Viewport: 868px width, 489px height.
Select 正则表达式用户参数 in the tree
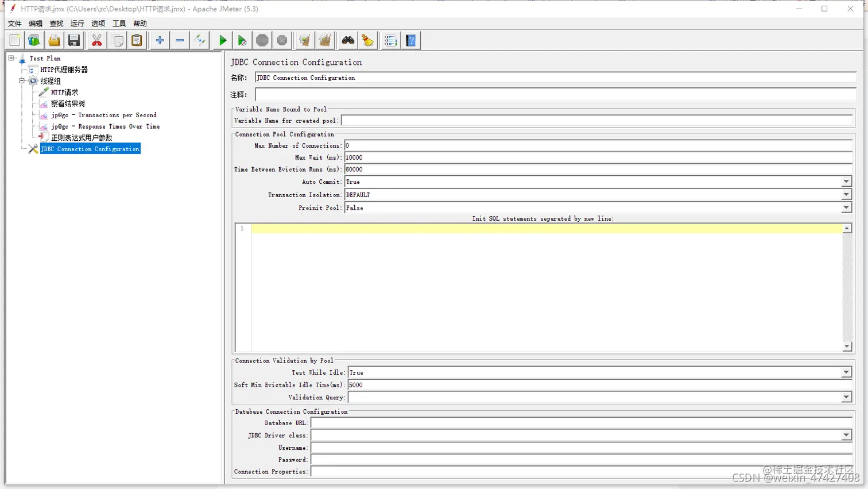(x=82, y=138)
